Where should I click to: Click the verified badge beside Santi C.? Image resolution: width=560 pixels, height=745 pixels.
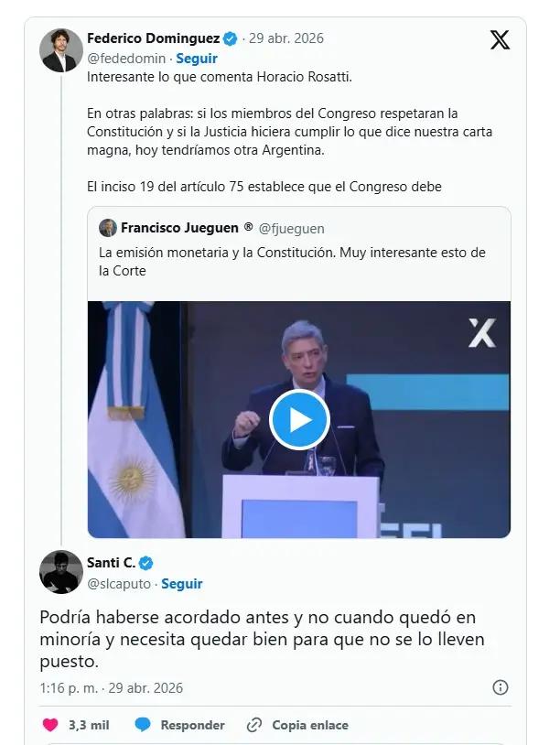pos(145,563)
